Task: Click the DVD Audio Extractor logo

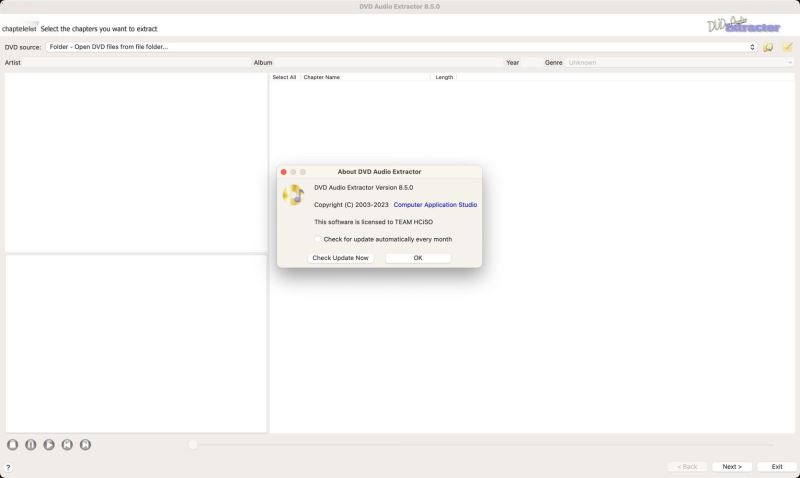Action: click(x=743, y=24)
